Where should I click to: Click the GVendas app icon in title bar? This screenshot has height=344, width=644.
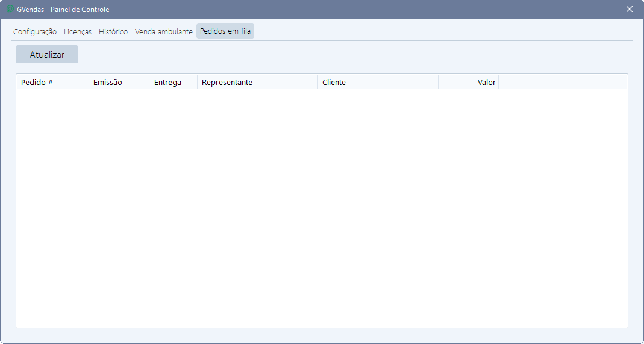(x=10, y=9)
